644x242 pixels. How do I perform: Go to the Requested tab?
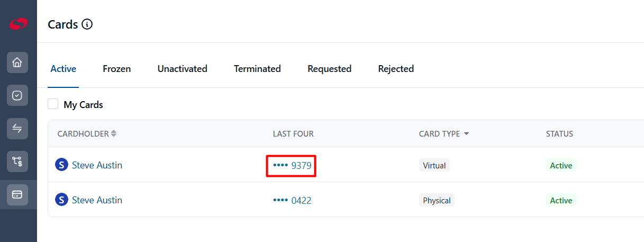(x=330, y=69)
